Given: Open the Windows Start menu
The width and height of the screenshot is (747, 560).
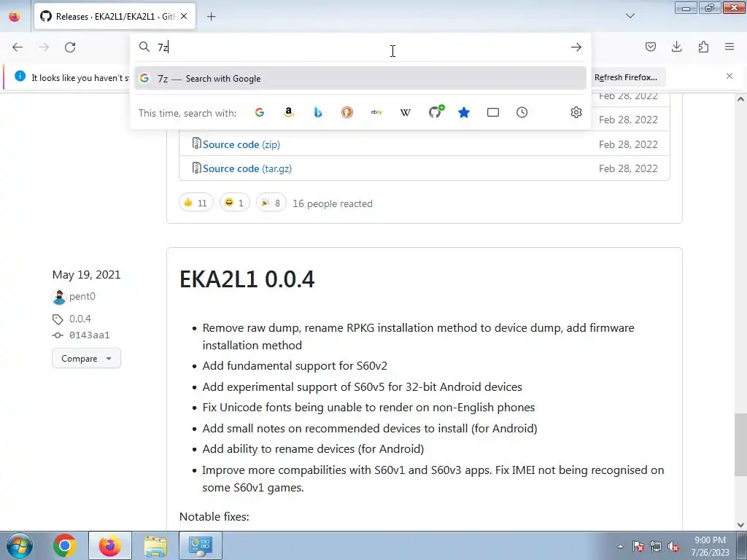Looking at the screenshot, I should pyautogui.click(x=20, y=545).
